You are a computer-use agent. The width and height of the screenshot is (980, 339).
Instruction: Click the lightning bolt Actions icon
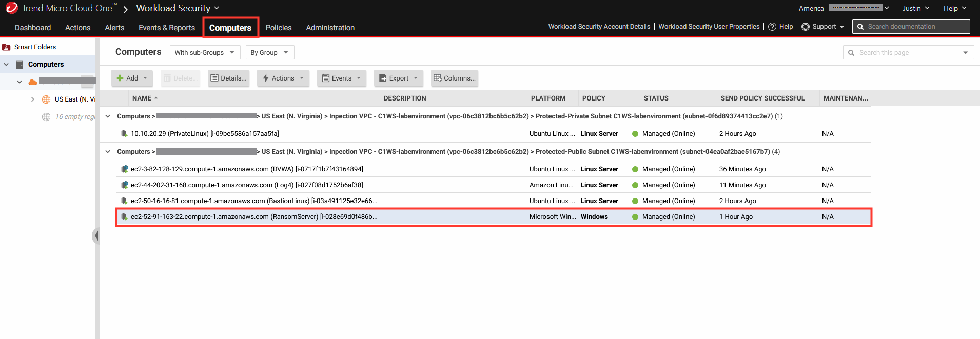(266, 78)
